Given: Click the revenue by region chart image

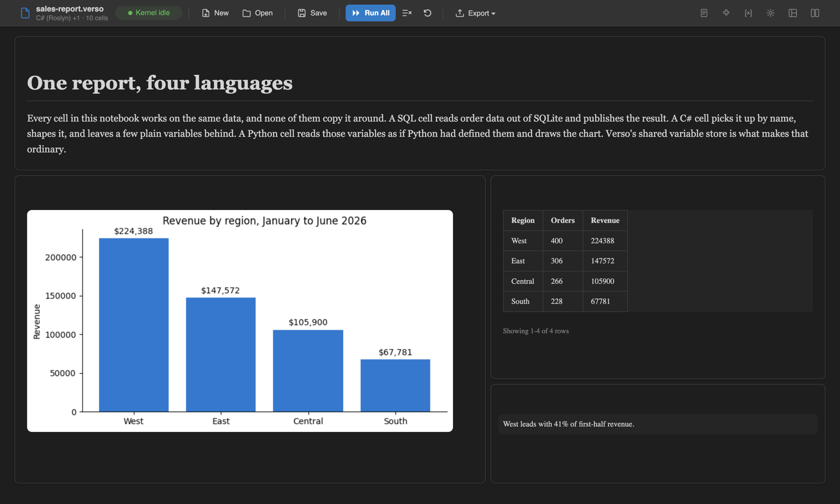Looking at the screenshot, I should tap(240, 321).
